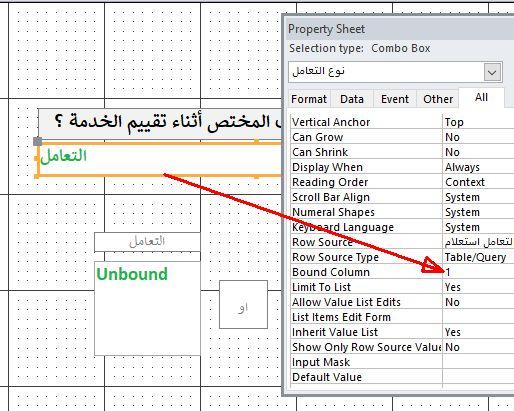514x411 pixels.
Task: Click the Bound Column value field
Action: (478, 272)
